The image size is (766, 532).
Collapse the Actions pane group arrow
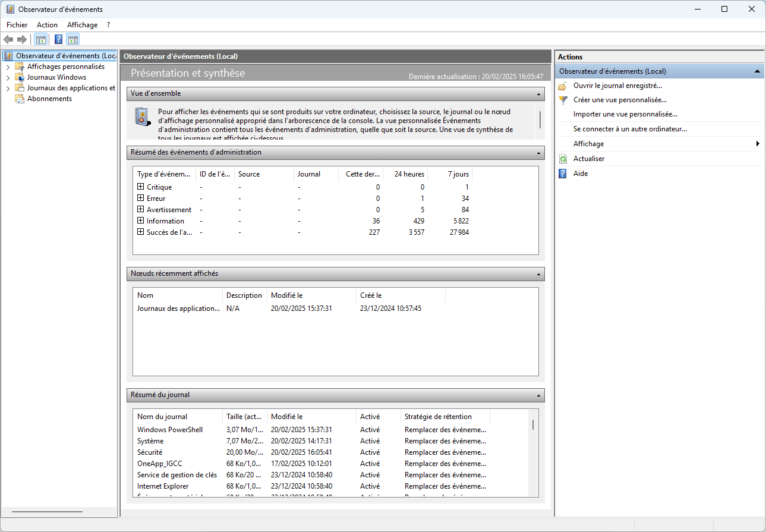[757, 71]
